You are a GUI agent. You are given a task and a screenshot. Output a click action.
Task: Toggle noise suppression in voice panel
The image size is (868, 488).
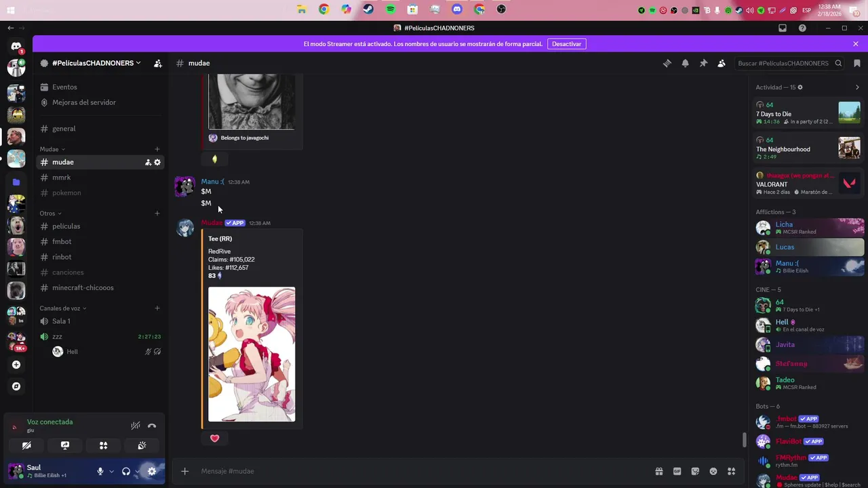136,426
